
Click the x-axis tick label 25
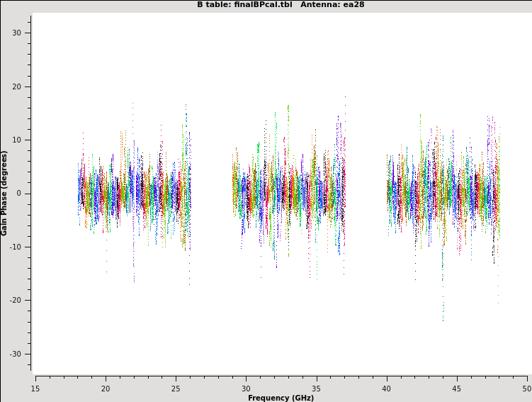pos(176,389)
